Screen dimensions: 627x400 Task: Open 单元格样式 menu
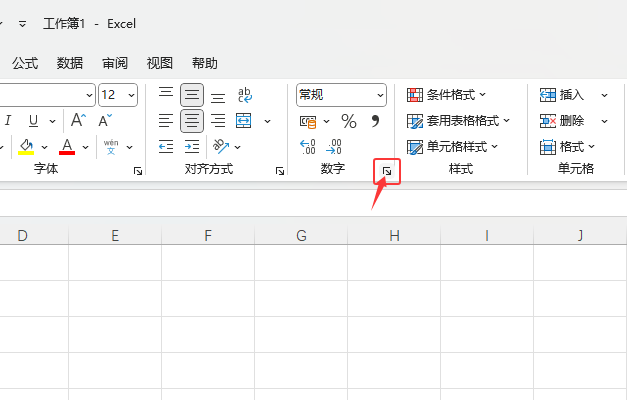[x=452, y=146]
